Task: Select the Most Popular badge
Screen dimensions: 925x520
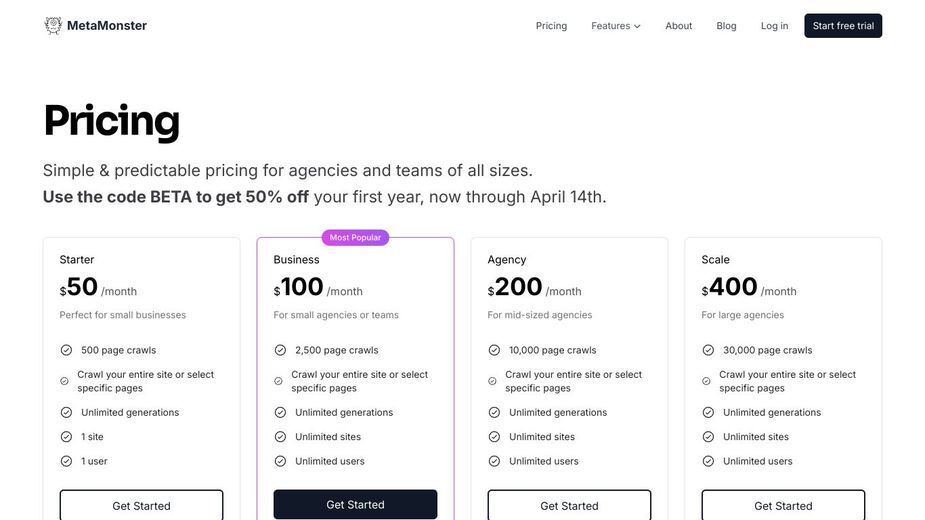Action: 355,237
